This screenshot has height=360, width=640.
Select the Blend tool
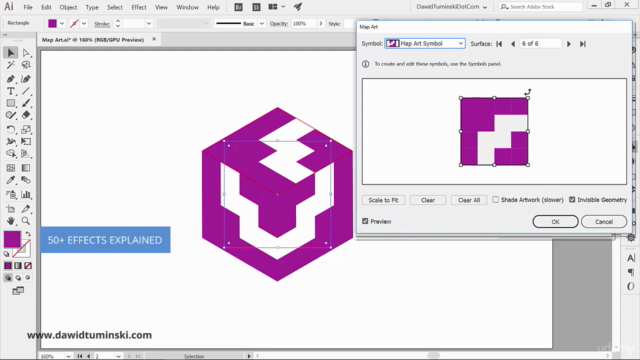(26, 180)
